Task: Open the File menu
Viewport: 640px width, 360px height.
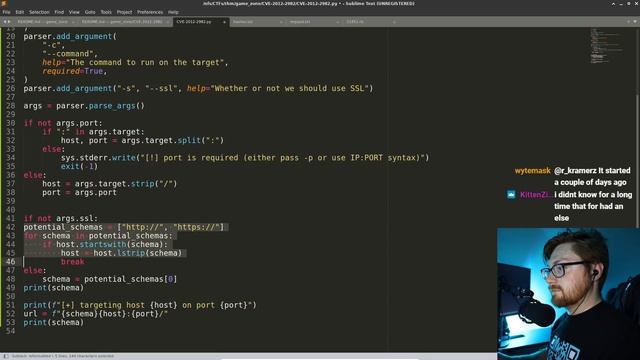Action: coord(6,12)
